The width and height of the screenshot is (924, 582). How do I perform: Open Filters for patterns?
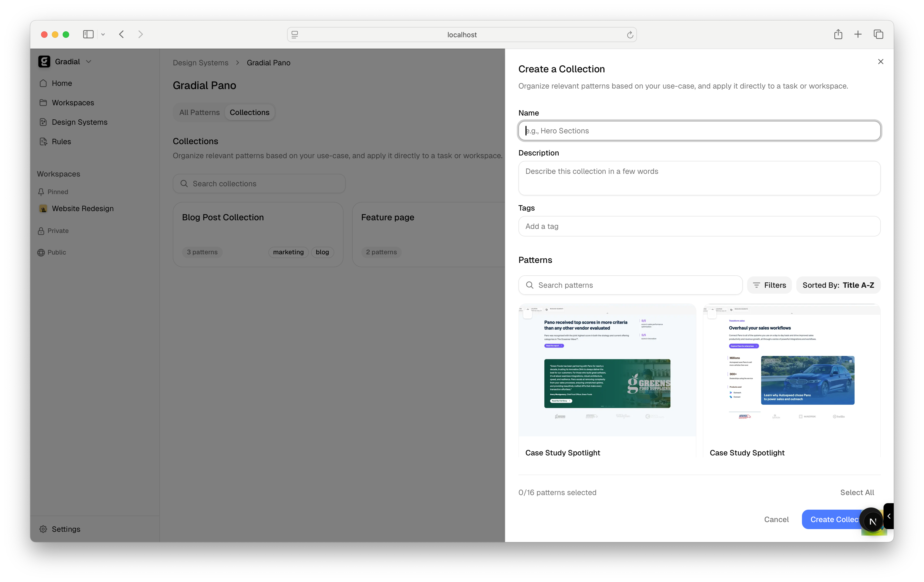pos(769,285)
